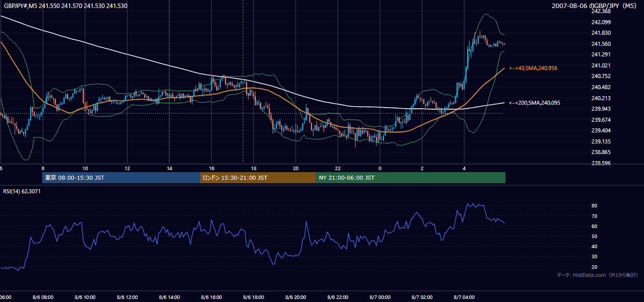Click the bottom date label 8/7 04:00
Image resolution: width=644 pixels, height=302 pixels.
[464, 297]
